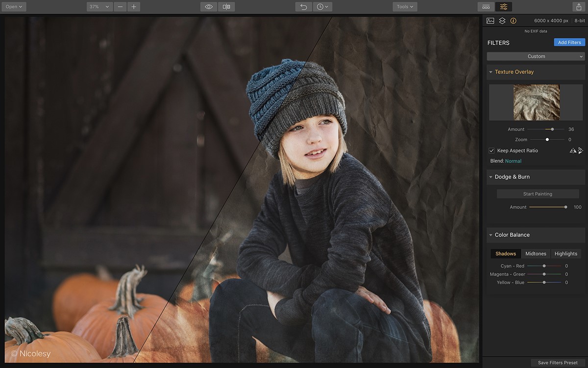The width and height of the screenshot is (588, 368).
Task: Collapse the Texture Overlay section
Action: click(x=491, y=72)
